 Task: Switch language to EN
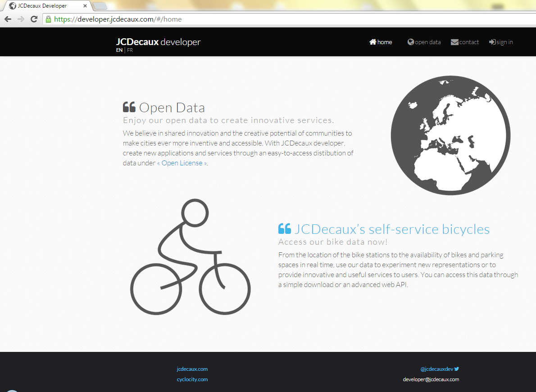[x=119, y=50]
